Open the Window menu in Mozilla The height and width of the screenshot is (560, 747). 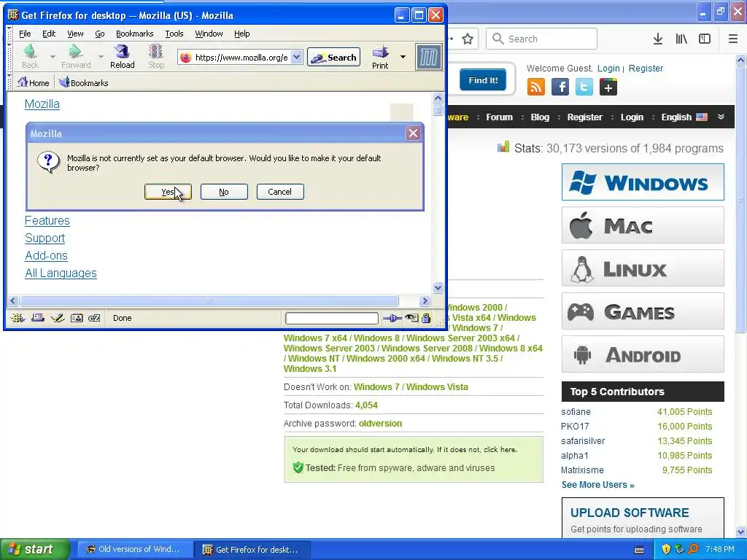[x=209, y=34]
